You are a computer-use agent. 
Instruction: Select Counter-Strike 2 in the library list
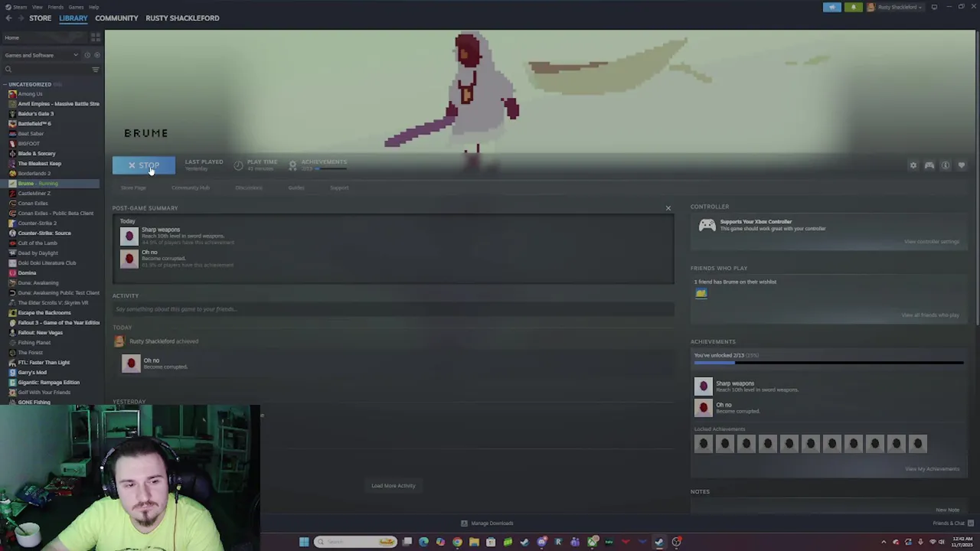37,223
